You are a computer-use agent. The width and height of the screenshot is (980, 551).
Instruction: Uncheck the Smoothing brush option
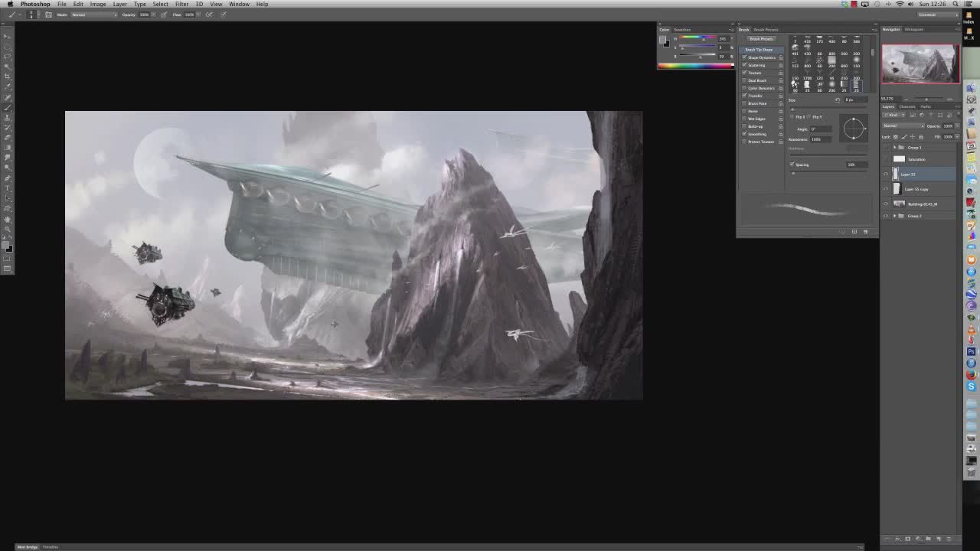tap(744, 134)
